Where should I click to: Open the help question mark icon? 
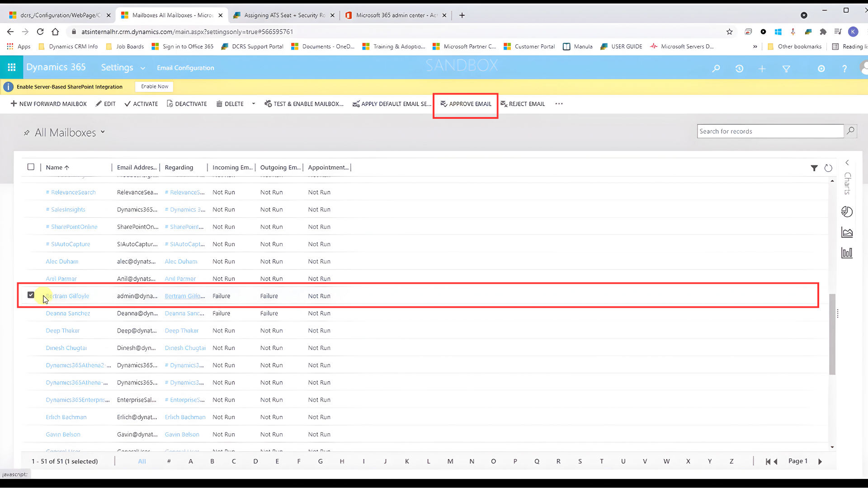(844, 69)
